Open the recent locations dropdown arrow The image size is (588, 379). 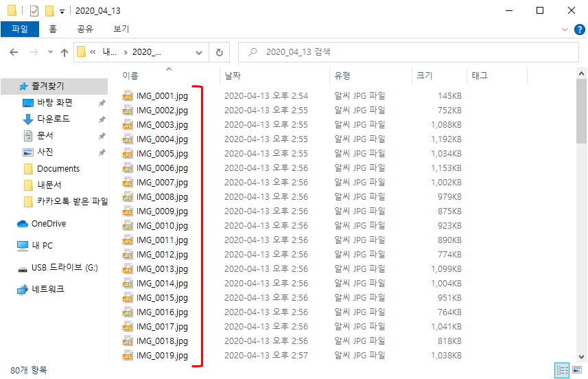[x=50, y=52]
